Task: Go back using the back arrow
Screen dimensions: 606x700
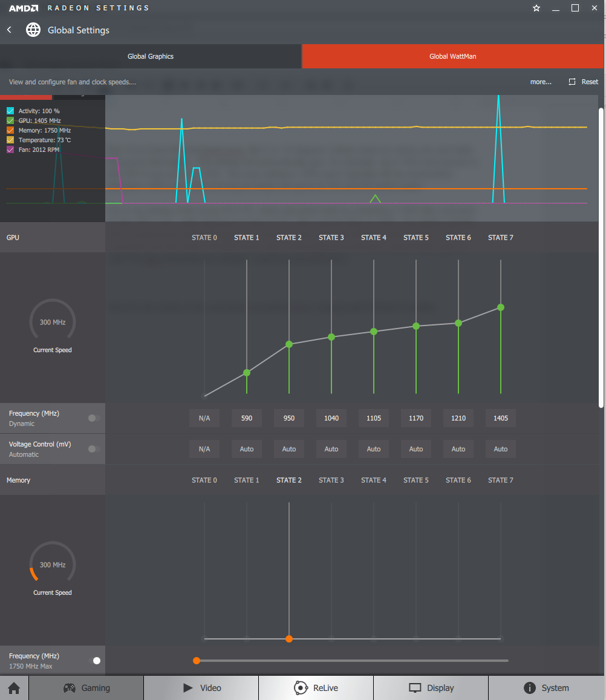Action: coord(9,30)
